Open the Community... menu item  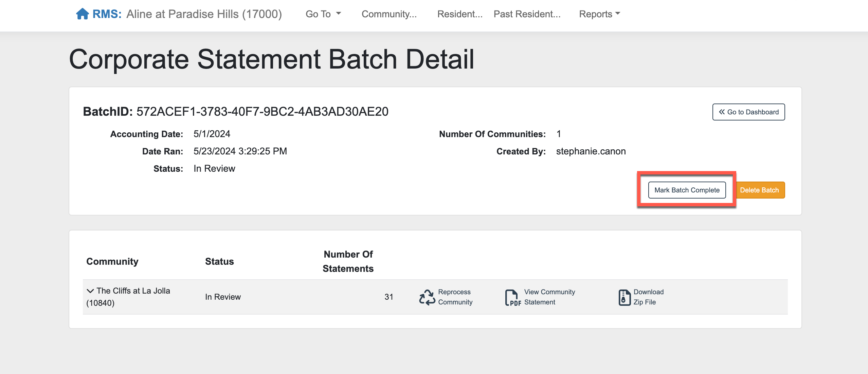click(x=389, y=14)
